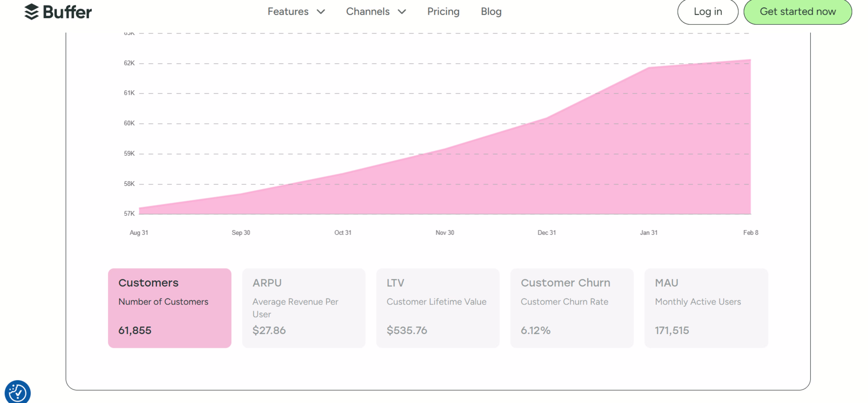
Task: Click the Number of Customers subtitle
Action: coord(163,301)
